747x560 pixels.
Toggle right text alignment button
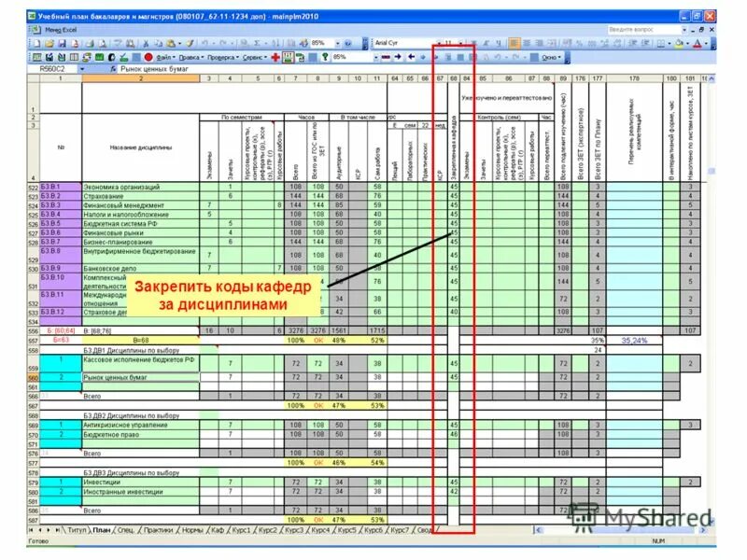pyautogui.click(x=539, y=43)
